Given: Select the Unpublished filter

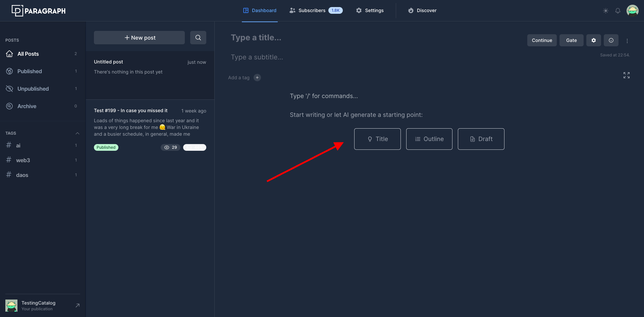Looking at the screenshot, I should click(x=32, y=89).
